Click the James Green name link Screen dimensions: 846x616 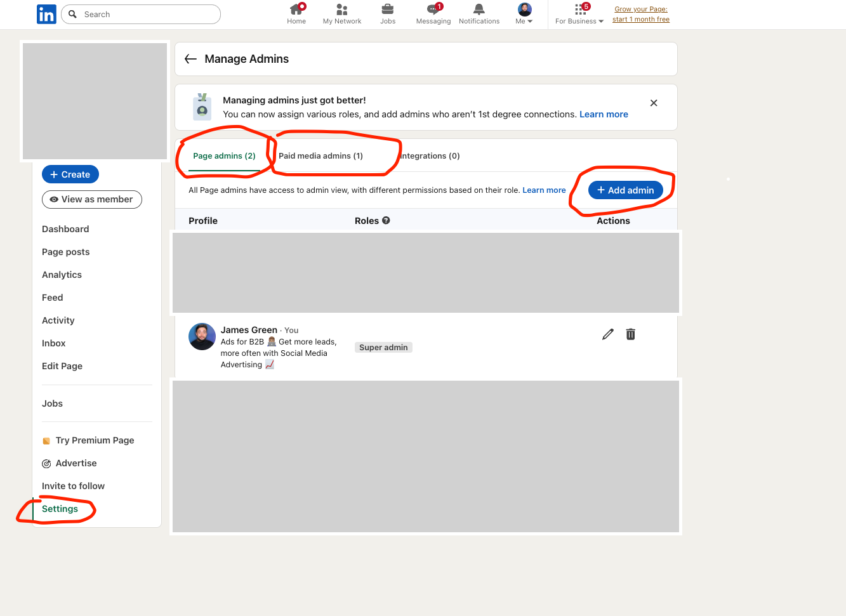click(249, 330)
